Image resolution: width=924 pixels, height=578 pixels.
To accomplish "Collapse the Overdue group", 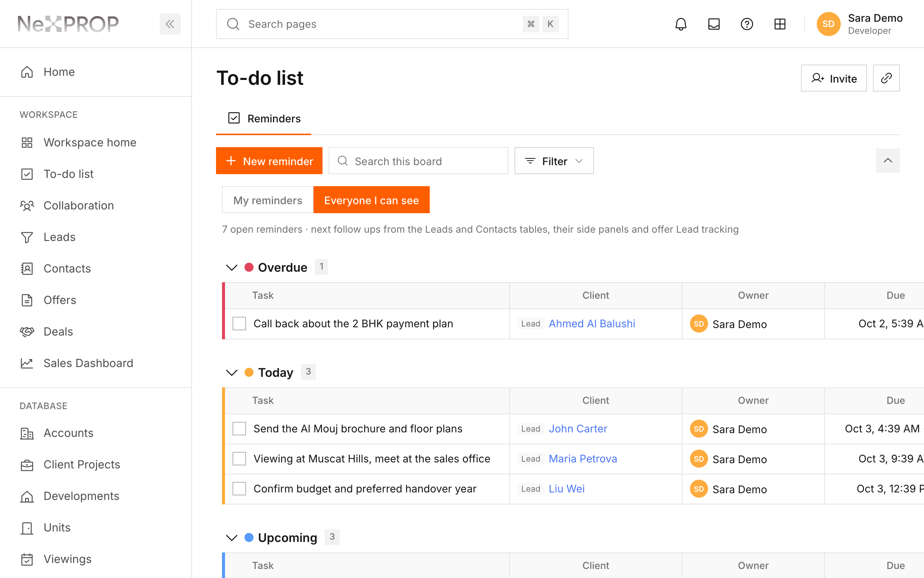I will [232, 267].
